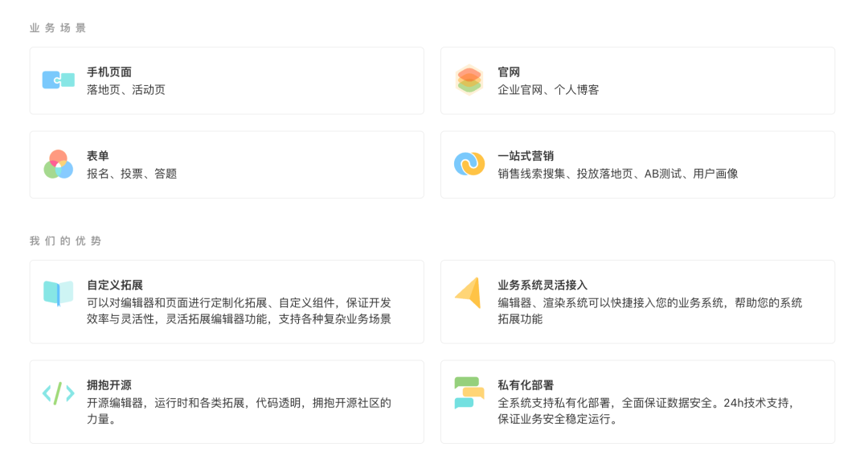
Task: Click the 私有化部署 heading
Action: point(526,385)
